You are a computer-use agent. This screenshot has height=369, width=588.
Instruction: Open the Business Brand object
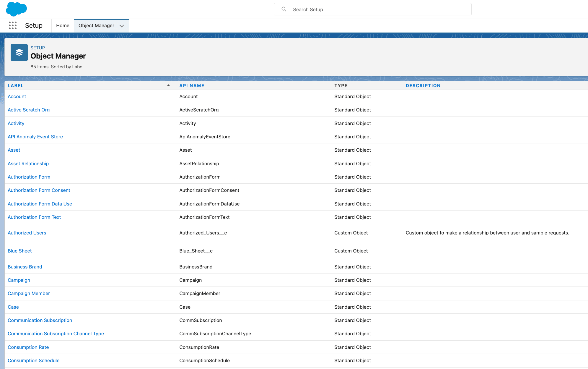pos(25,267)
